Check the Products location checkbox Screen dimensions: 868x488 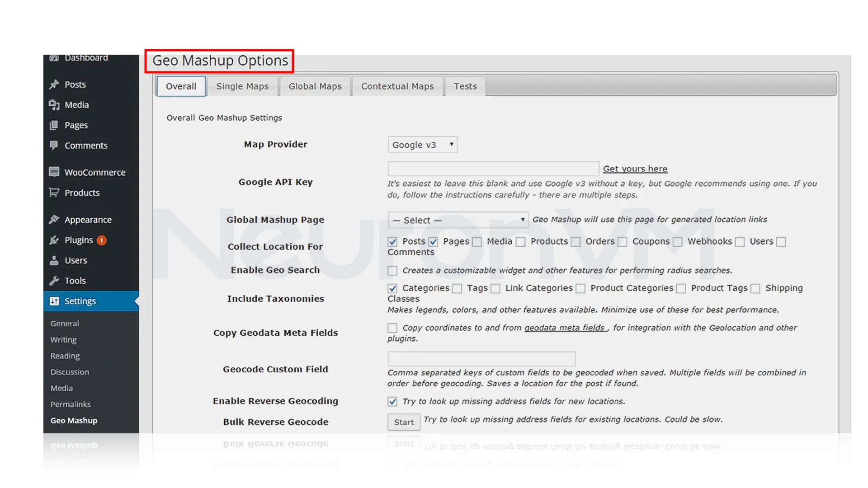[x=521, y=242]
